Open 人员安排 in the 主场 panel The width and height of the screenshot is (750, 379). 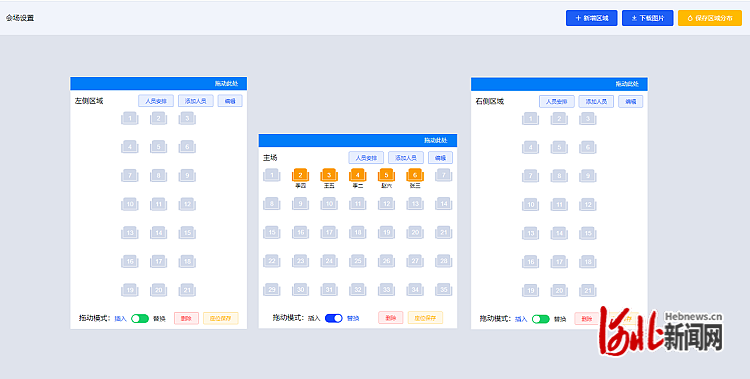click(x=366, y=158)
